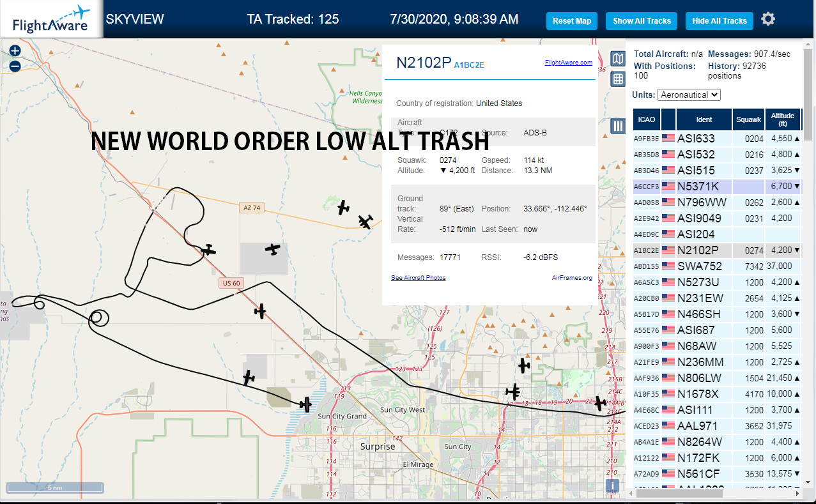Screen dimensions: 816x504
Task: Sort table by Squawk column header
Action: tap(748, 119)
